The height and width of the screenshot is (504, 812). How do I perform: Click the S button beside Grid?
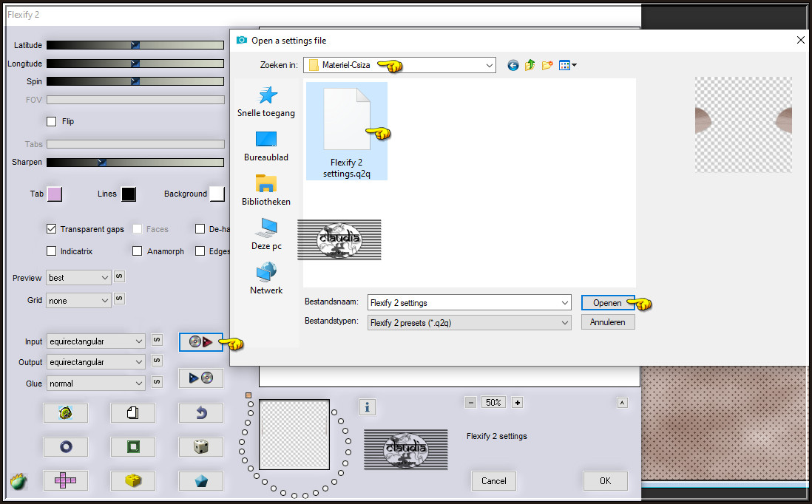119,299
